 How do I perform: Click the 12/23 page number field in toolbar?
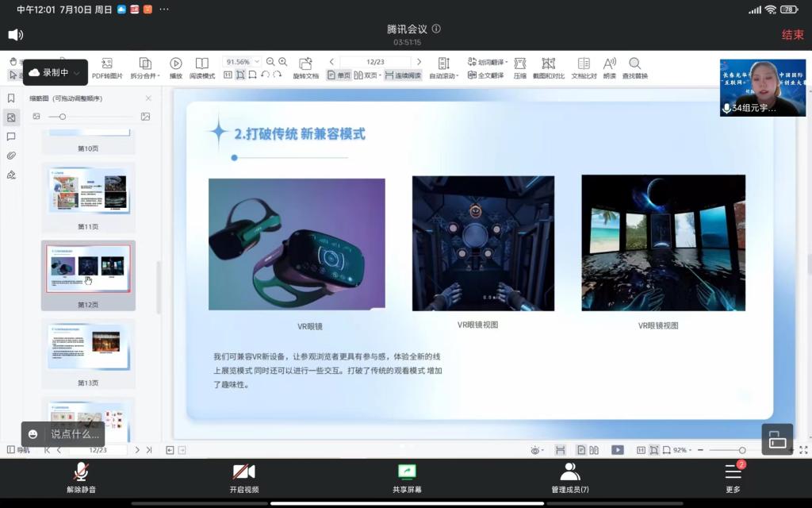coord(375,62)
